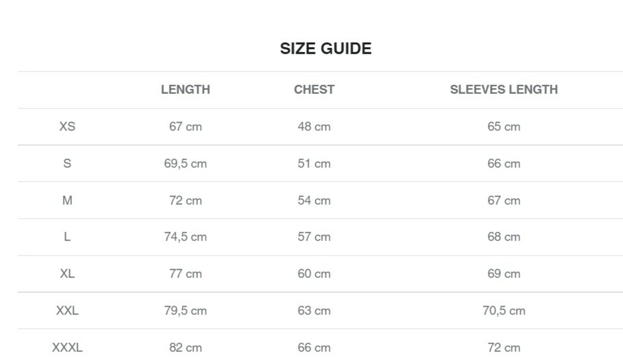623x364 pixels.
Task: Click the XXXL size row label
Action: tap(67, 347)
